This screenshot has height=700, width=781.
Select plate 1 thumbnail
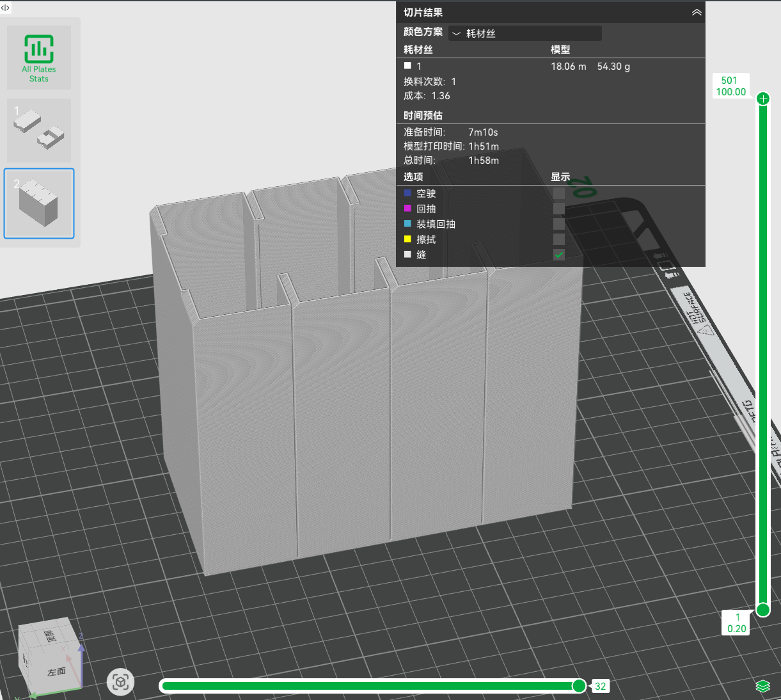point(39,130)
